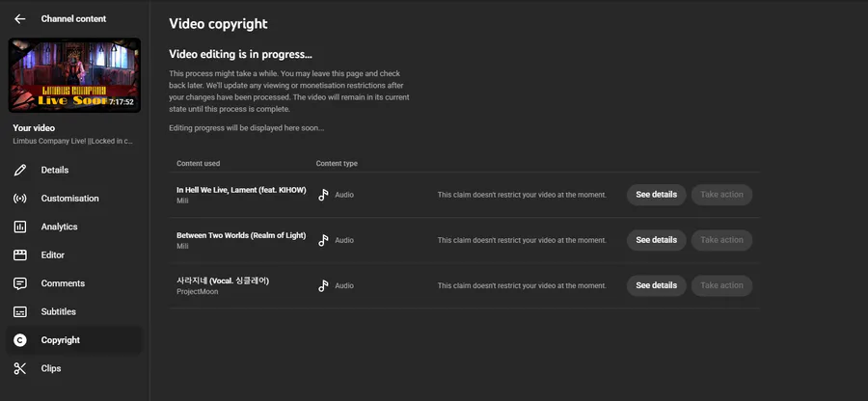The height and width of the screenshot is (401, 868).
Task: Open the Subtitles menu label
Action: tap(58, 311)
